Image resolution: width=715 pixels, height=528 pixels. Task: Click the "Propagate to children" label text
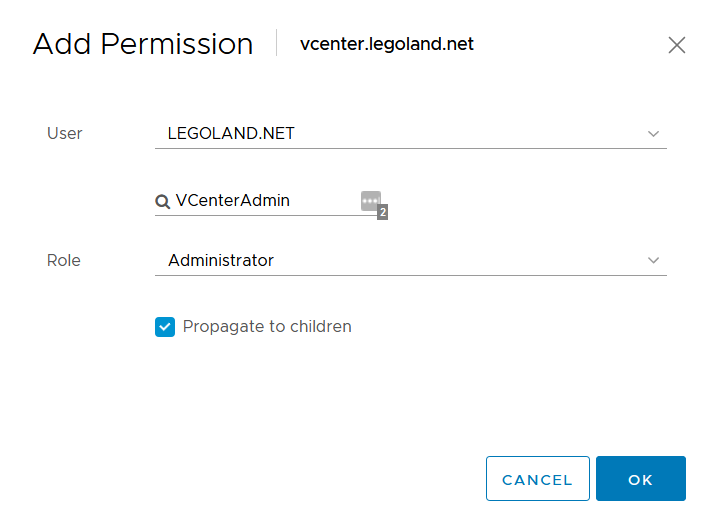(267, 327)
